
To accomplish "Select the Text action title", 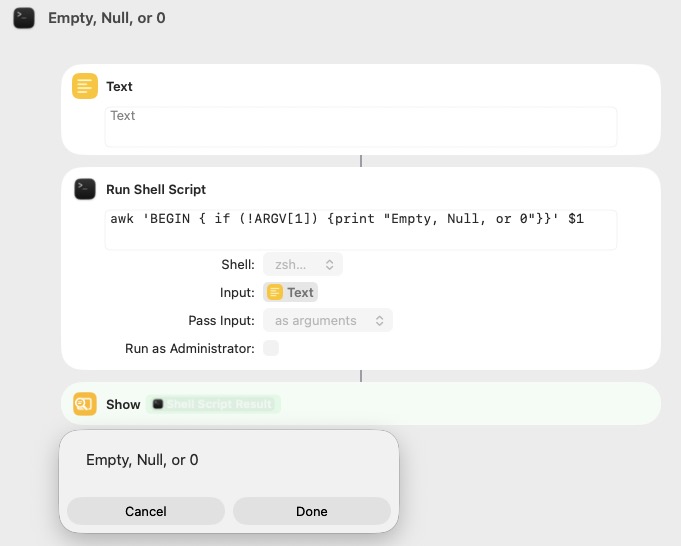I will click(119, 86).
